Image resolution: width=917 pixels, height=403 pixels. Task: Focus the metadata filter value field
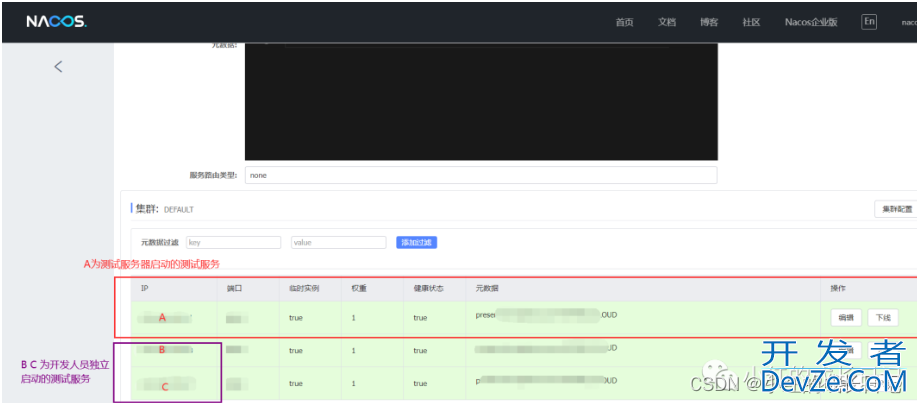(339, 242)
